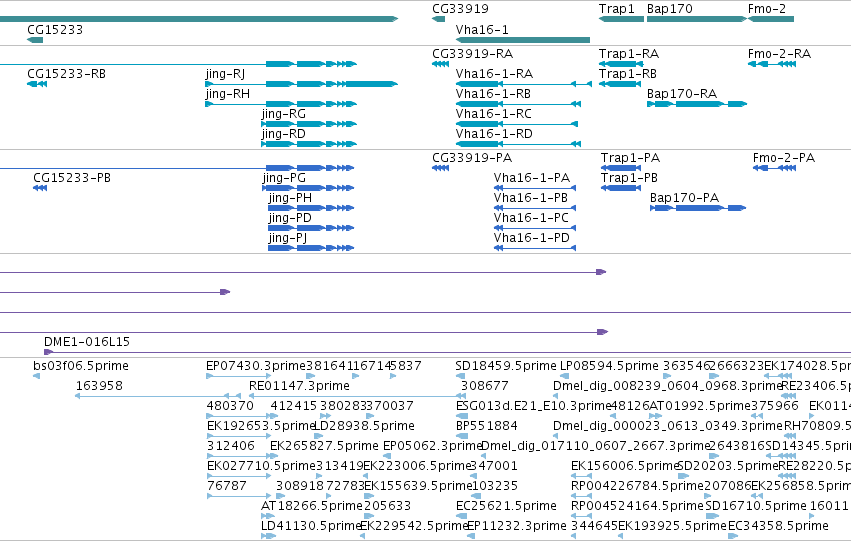The height and width of the screenshot is (541, 851).
Task: Select transcript jing-RH
Action: coord(281,104)
